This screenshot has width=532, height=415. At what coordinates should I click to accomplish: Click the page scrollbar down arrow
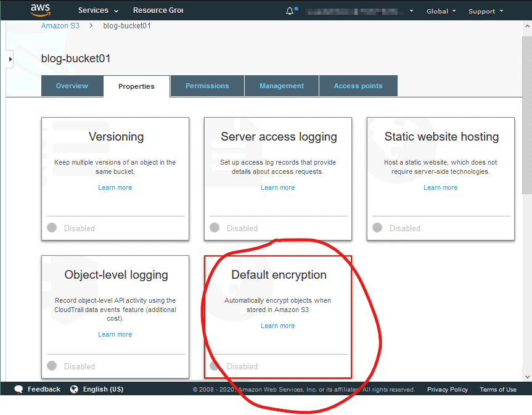point(527,377)
